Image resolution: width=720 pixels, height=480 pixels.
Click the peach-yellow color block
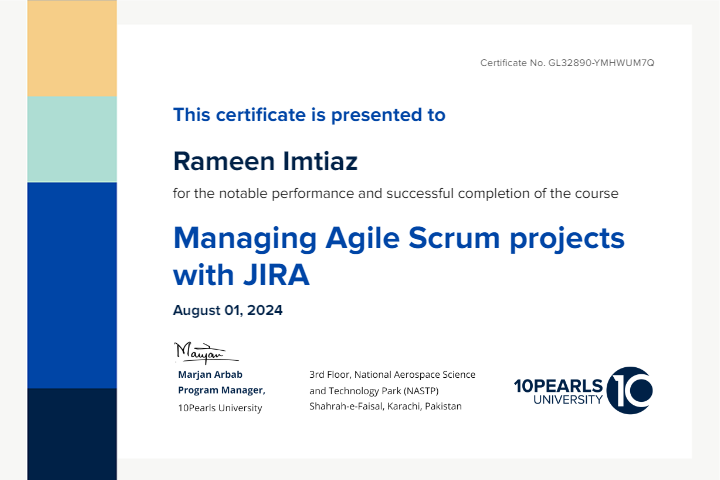click(72, 48)
